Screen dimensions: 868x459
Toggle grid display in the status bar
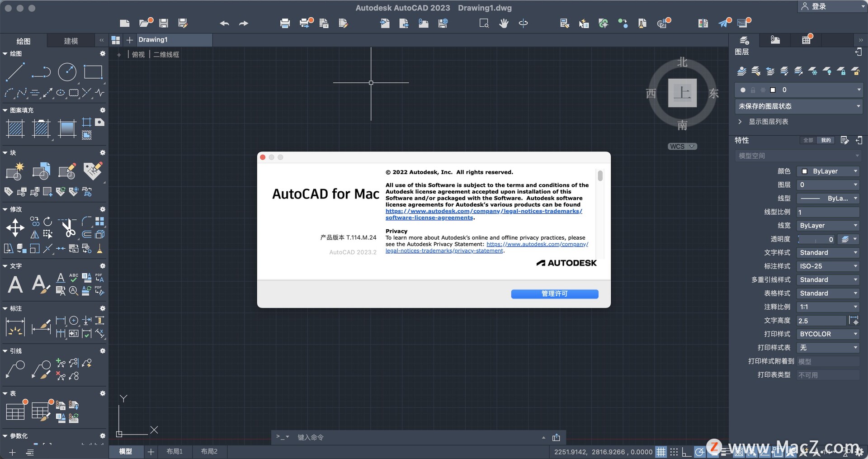661,452
